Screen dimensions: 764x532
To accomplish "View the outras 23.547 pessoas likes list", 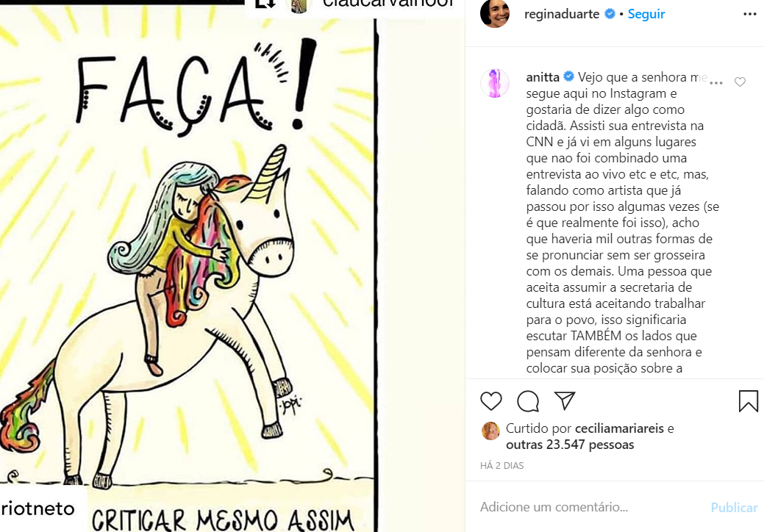I will click(x=570, y=445).
